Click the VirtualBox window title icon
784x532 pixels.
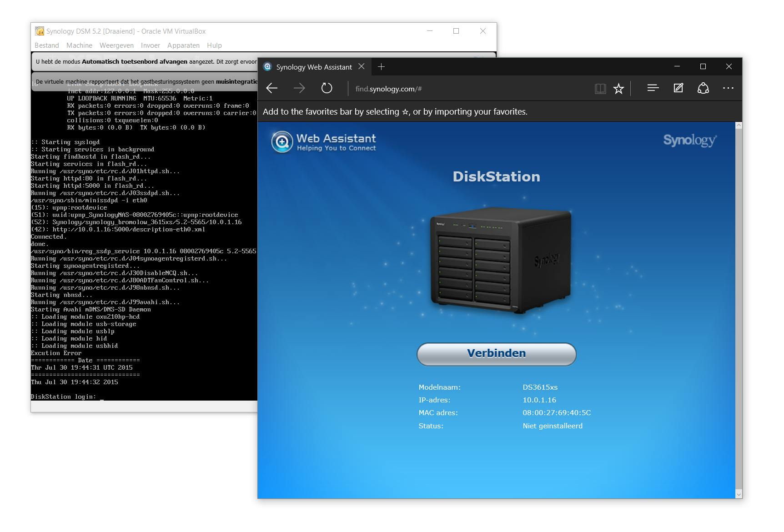click(40, 31)
